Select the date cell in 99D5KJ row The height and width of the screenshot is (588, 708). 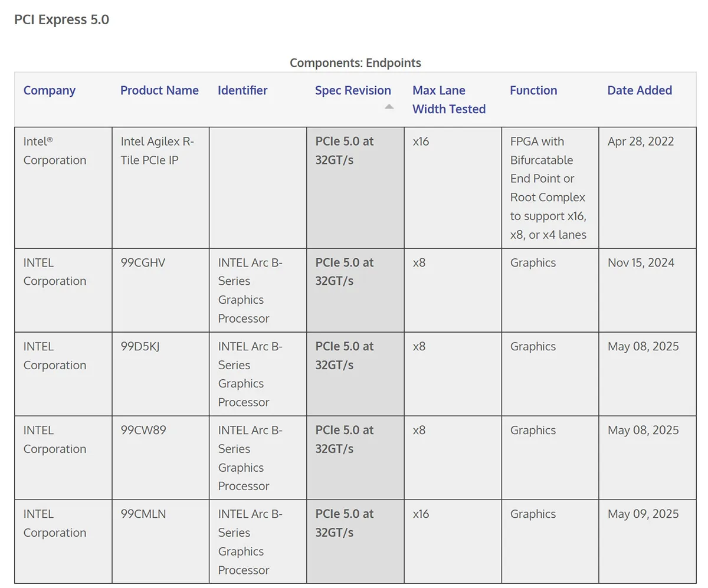(x=647, y=374)
